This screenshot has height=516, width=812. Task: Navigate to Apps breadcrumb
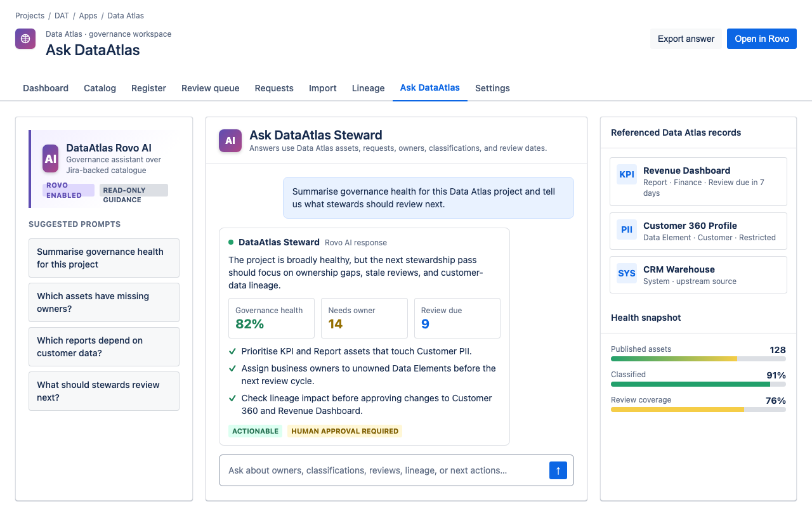88,16
